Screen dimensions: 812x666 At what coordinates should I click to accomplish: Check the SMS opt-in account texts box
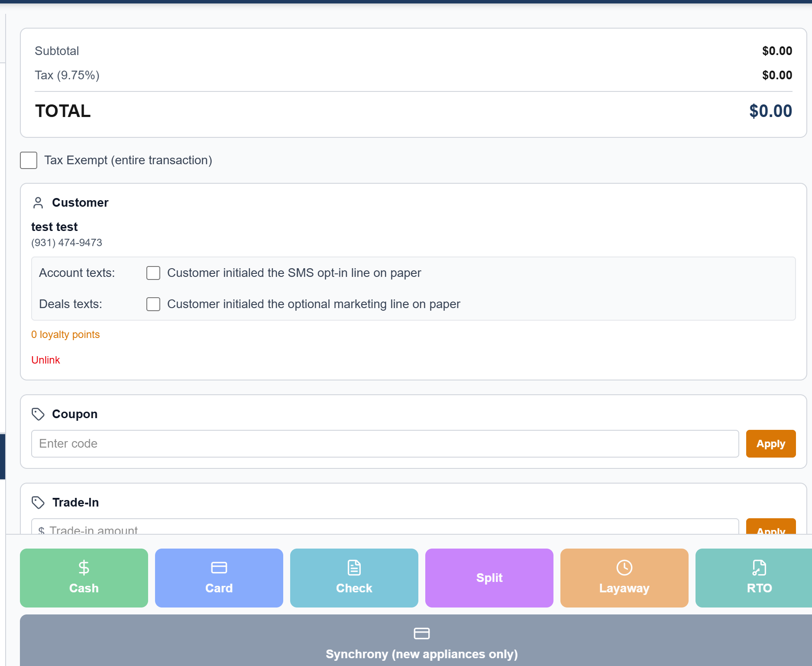[x=153, y=273]
